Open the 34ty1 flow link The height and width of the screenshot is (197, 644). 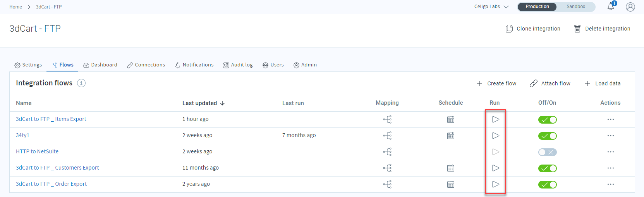22,135
